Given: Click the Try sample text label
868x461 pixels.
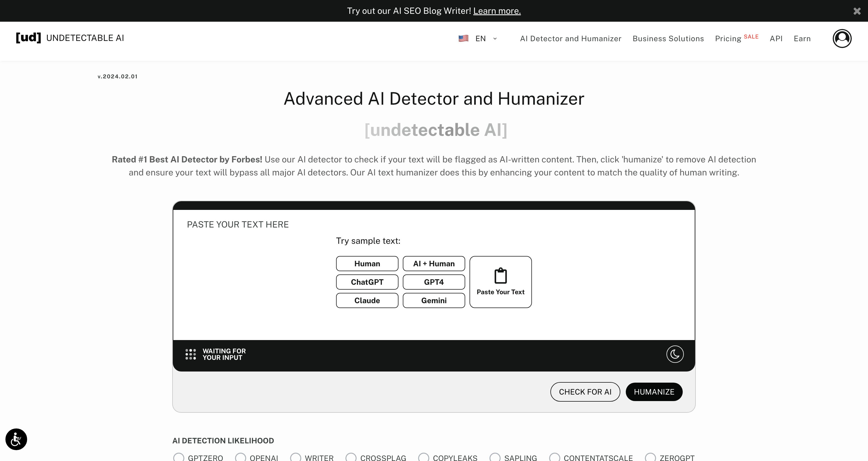Looking at the screenshot, I should click(368, 241).
